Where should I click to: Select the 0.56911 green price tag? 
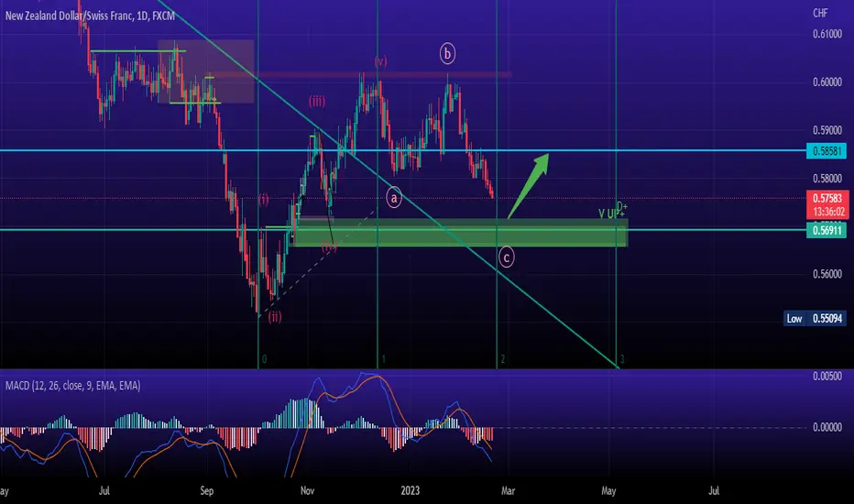pos(827,230)
